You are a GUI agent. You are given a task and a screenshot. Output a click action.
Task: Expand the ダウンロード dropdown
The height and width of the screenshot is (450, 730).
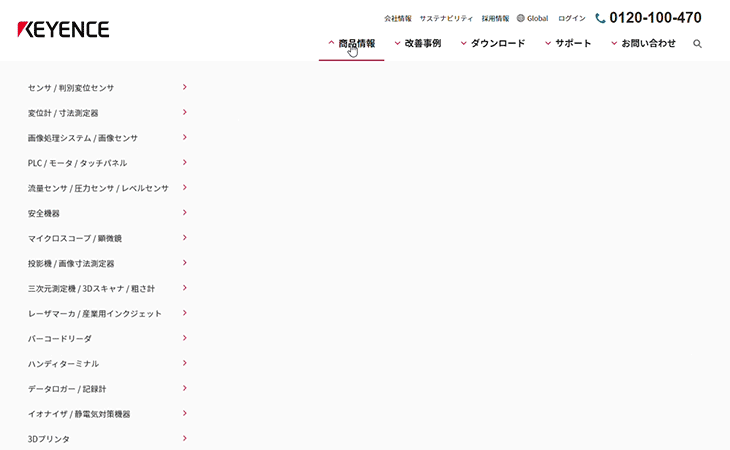coord(492,44)
